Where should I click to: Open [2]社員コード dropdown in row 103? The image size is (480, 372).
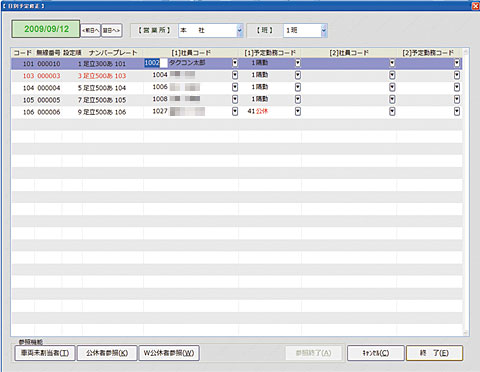(x=392, y=75)
